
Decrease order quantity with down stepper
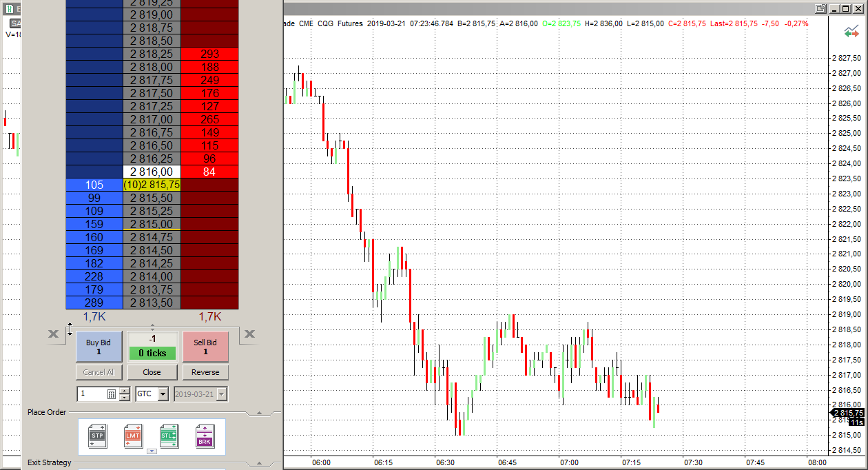tap(124, 398)
